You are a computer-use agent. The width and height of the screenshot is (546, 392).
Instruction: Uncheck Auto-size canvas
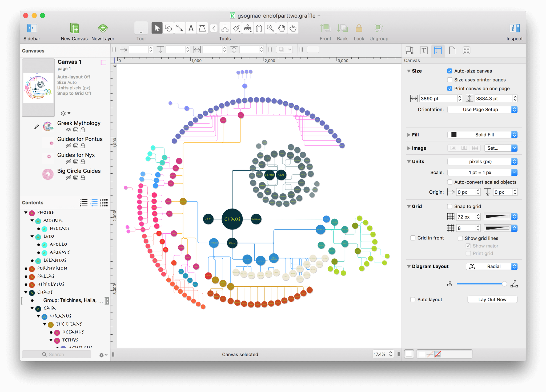[x=450, y=71]
